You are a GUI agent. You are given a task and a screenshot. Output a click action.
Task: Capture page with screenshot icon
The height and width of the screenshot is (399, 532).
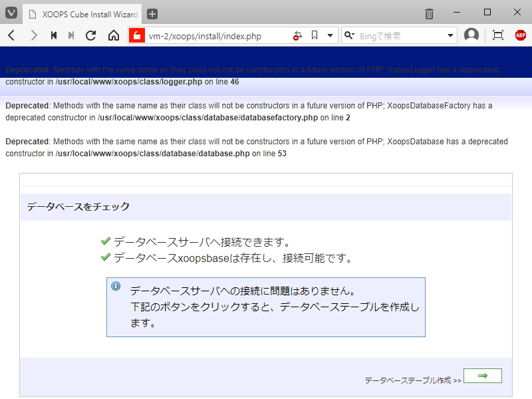tap(497, 35)
